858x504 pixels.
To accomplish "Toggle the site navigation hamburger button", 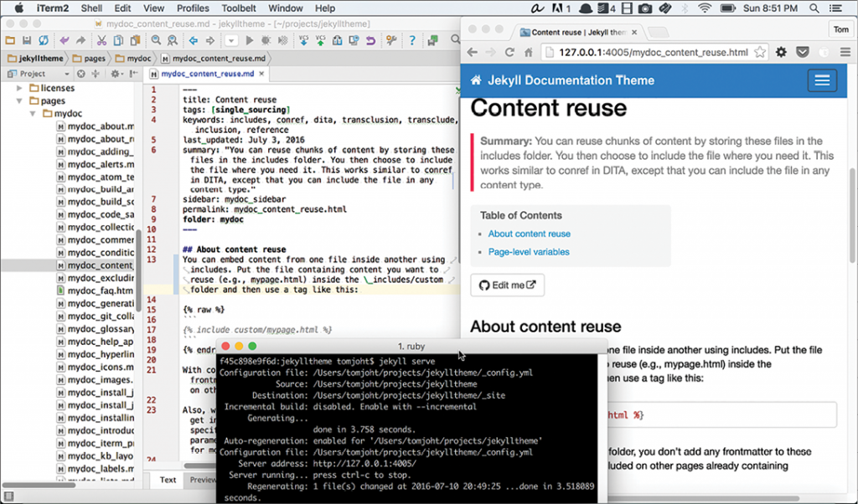I will [822, 80].
